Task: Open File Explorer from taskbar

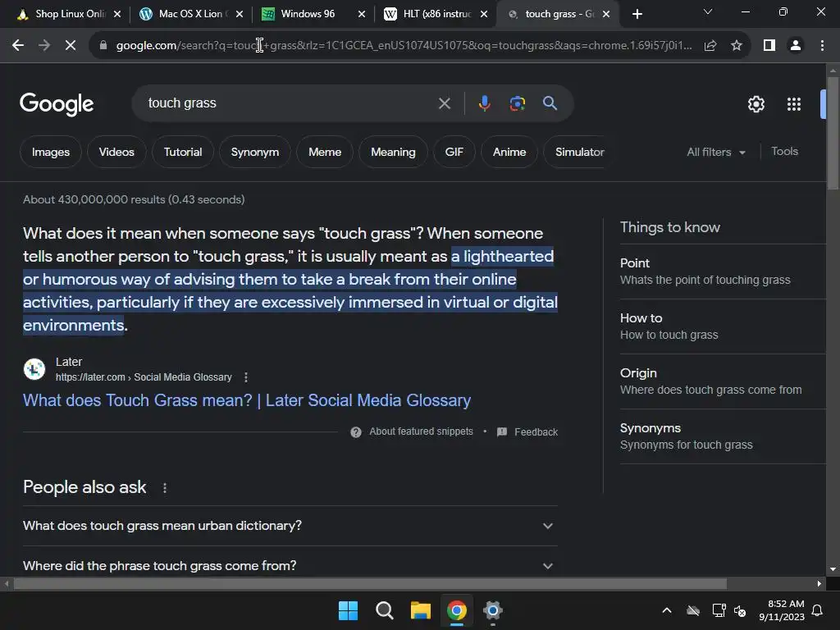Action: [421, 610]
